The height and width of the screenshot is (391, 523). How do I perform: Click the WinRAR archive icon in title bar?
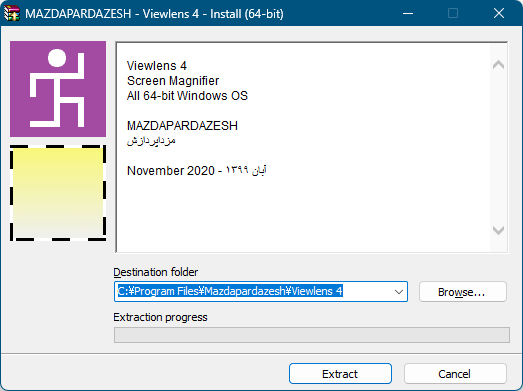coord(12,13)
